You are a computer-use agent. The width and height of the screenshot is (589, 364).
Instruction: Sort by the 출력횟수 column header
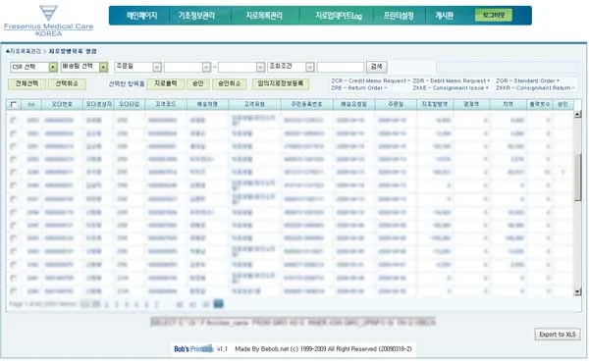point(539,105)
